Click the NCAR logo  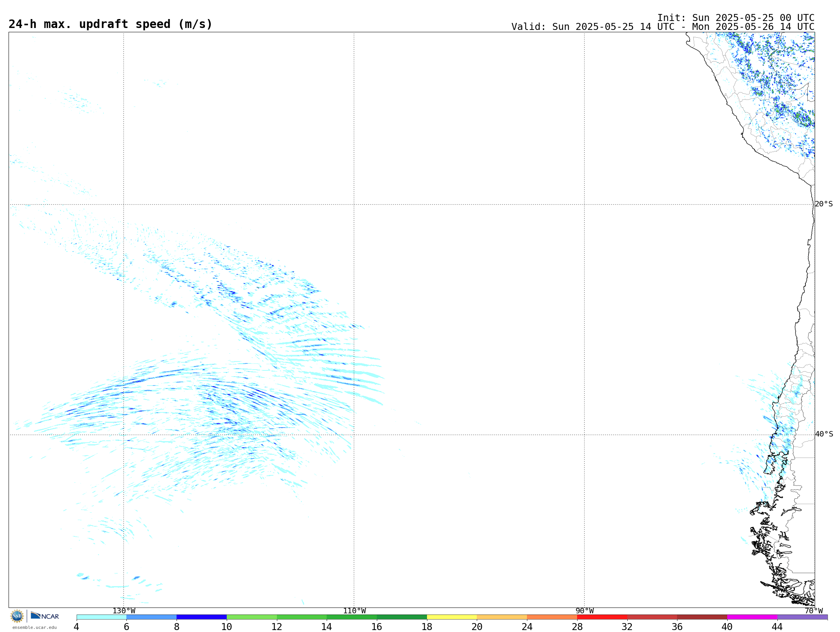coord(45,616)
